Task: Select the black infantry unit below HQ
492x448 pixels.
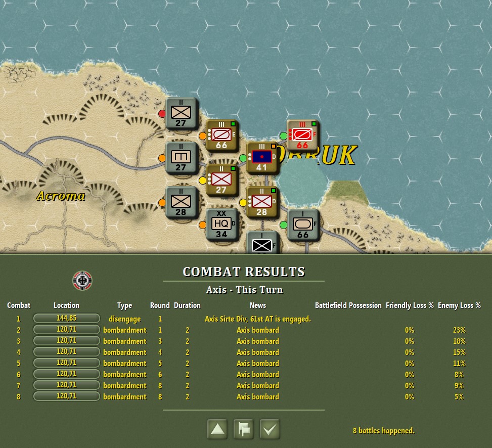Action: 262,242
